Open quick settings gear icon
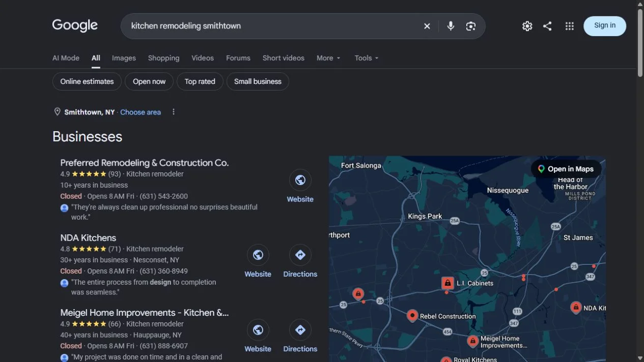Image resolution: width=644 pixels, height=362 pixels. pos(527,26)
